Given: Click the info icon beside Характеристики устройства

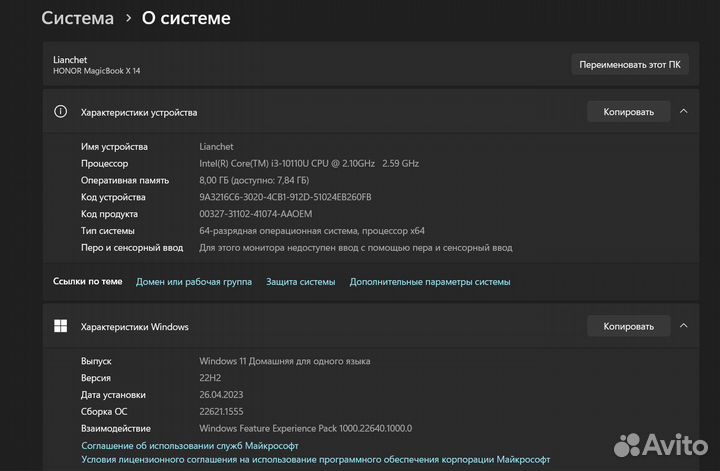Looking at the screenshot, I should (61, 112).
